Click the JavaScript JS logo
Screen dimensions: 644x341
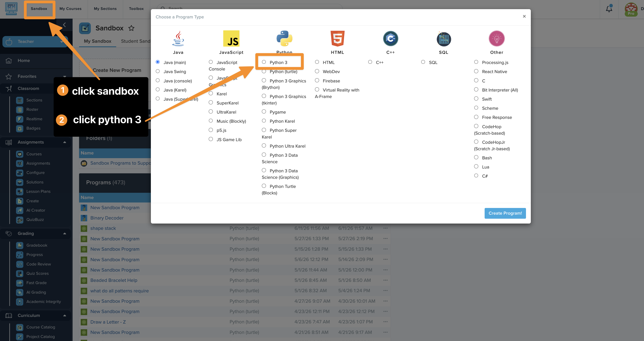[x=231, y=38]
